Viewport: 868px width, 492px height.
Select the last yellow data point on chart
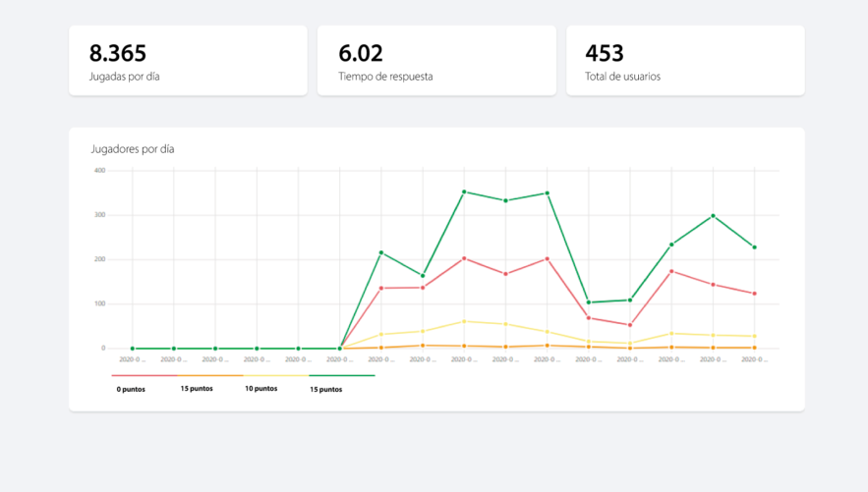pyautogui.click(x=754, y=337)
